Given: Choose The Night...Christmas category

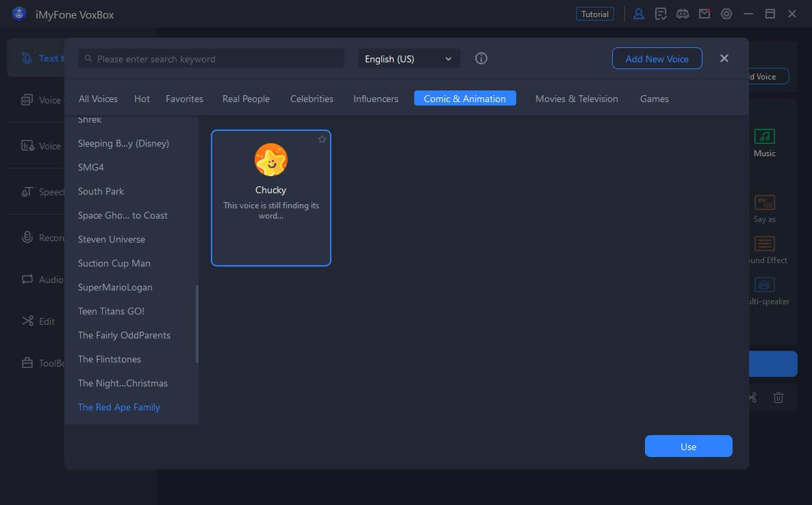Looking at the screenshot, I should pos(123,383).
